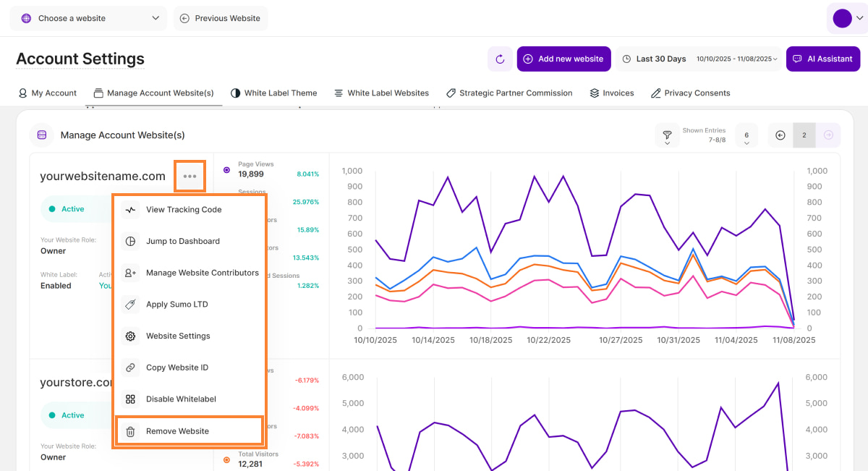Toggle the Page Views series radio marker

227,170
